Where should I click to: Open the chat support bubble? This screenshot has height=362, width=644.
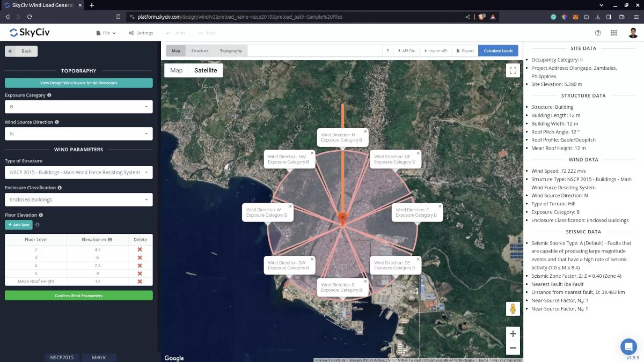tap(628, 346)
